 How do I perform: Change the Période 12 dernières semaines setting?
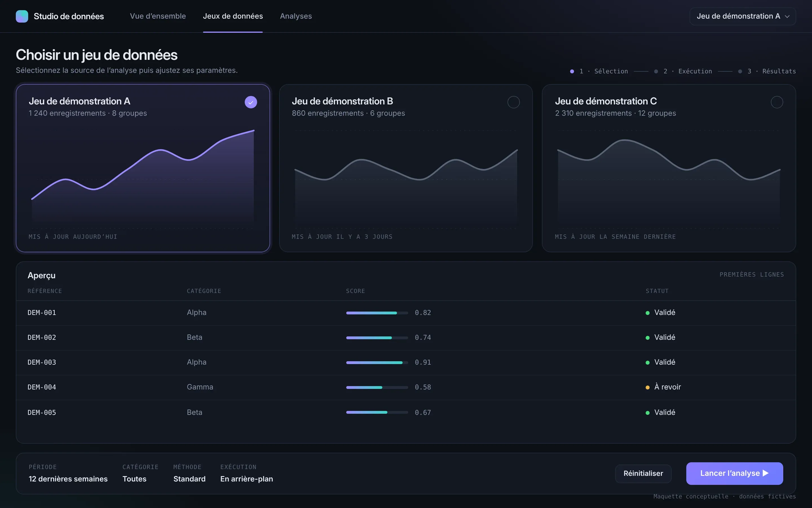[x=68, y=473]
